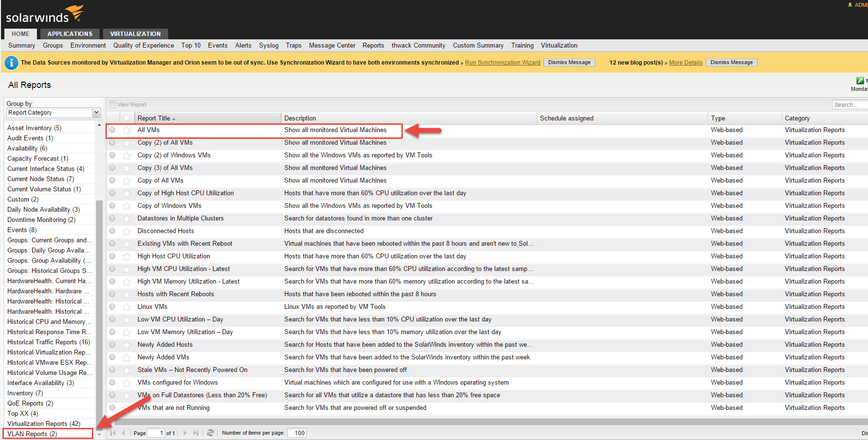The image size is (868, 440).
Task: Mark High Host CPU Utilization as favorite
Action: click(x=127, y=256)
